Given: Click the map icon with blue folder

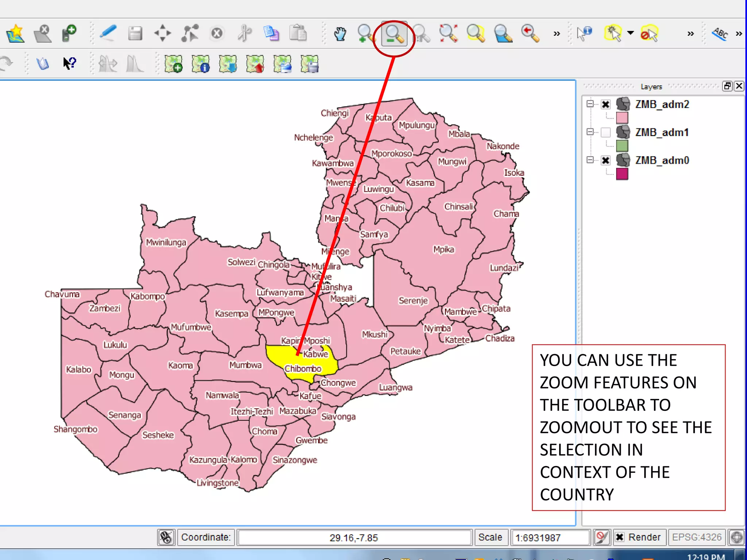Looking at the screenshot, I should tap(282, 64).
